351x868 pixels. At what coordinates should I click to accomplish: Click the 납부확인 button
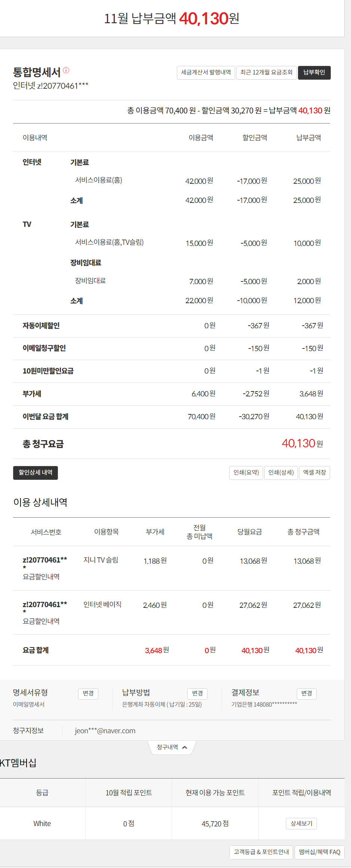[x=314, y=73]
